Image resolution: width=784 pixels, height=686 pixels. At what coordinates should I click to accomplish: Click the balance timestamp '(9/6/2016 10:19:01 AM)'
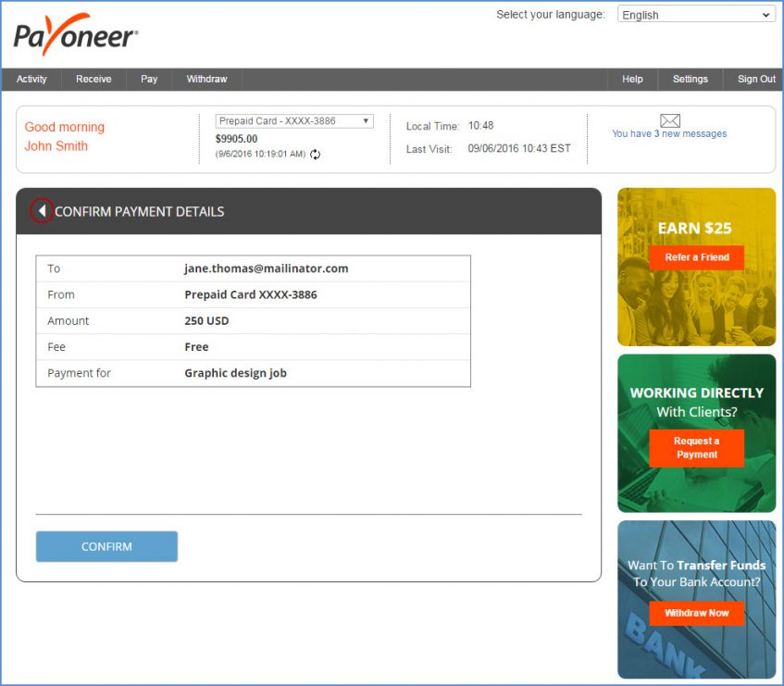260,154
